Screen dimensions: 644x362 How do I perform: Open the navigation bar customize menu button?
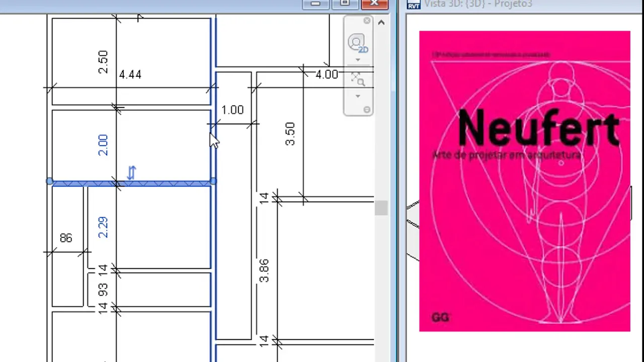click(x=367, y=110)
